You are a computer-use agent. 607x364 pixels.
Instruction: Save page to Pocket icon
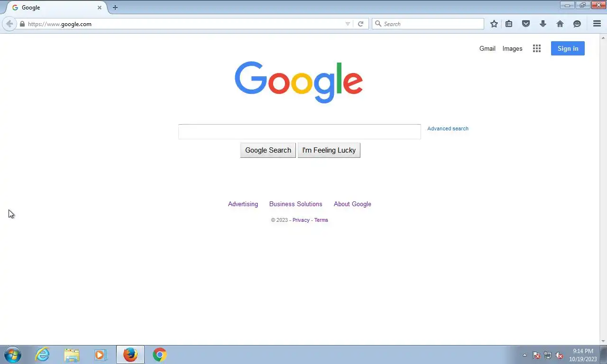(x=526, y=24)
